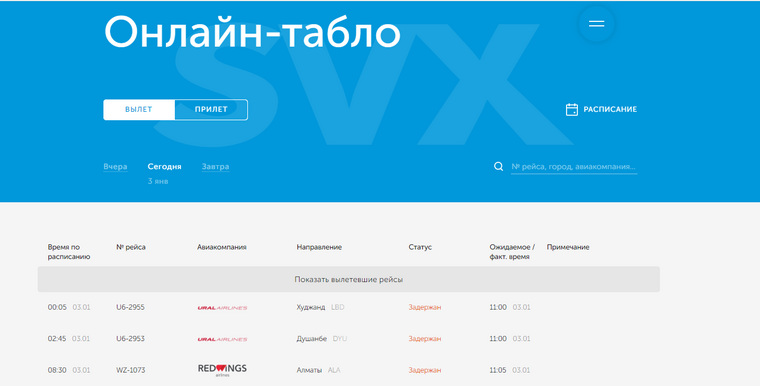This screenshot has height=386, width=760.
Task: Click airport code DYU
Action: pyautogui.click(x=340, y=339)
